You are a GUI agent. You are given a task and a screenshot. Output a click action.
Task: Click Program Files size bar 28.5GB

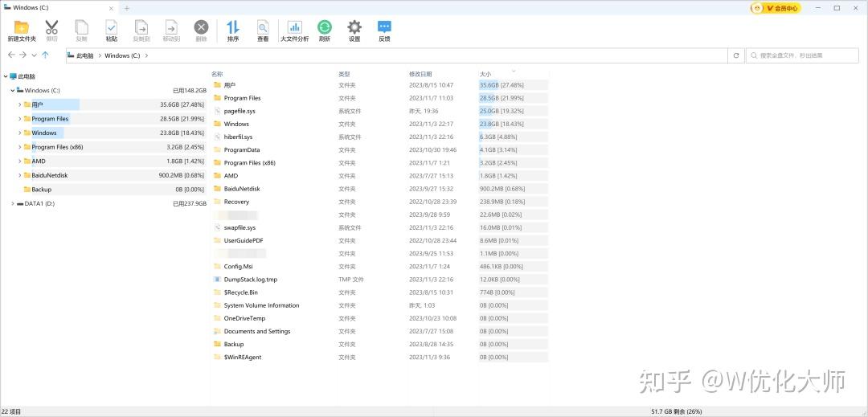click(x=513, y=98)
